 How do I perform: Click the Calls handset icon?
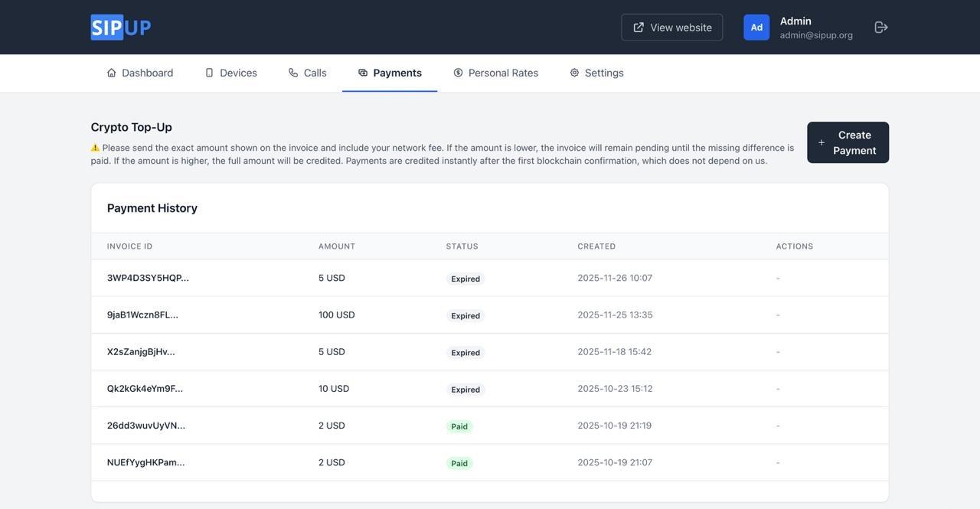coord(293,73)
